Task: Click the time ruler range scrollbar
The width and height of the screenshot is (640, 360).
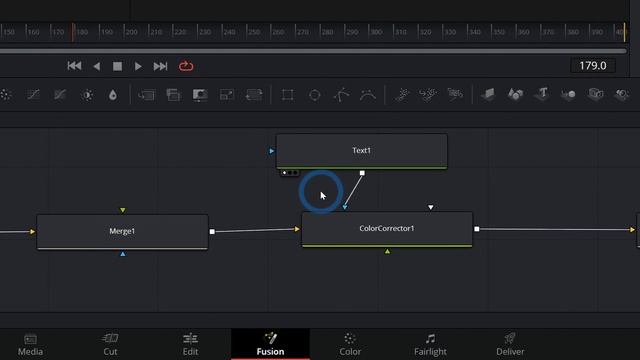Action: (x=313, y=51)
